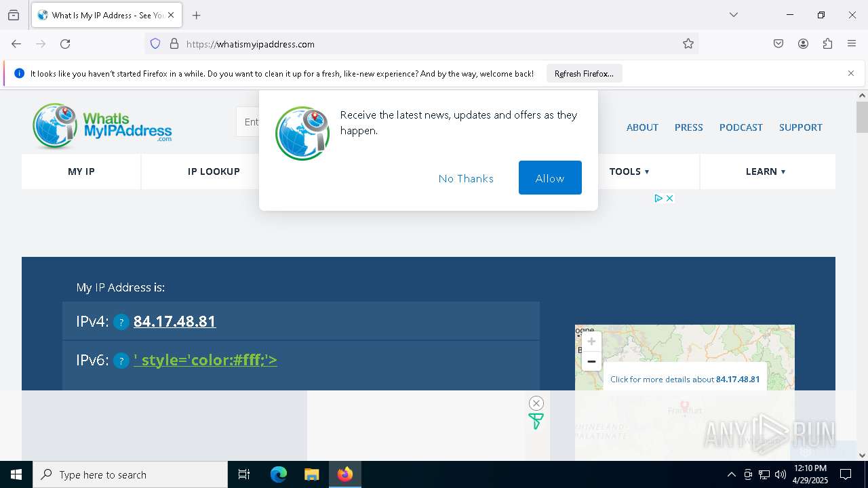The image size is (868, 488).
Task: Bookmark this page with the star
Action: [688, 44]
